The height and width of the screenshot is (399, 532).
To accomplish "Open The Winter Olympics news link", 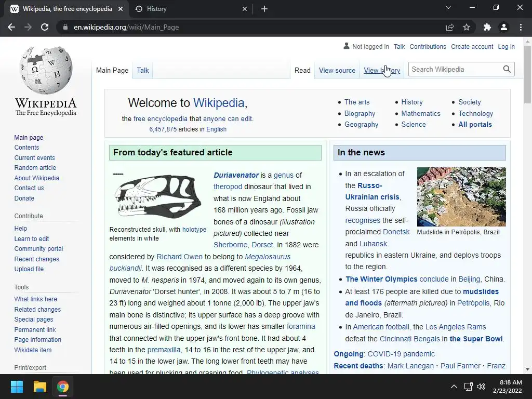I will pos(381,279).
